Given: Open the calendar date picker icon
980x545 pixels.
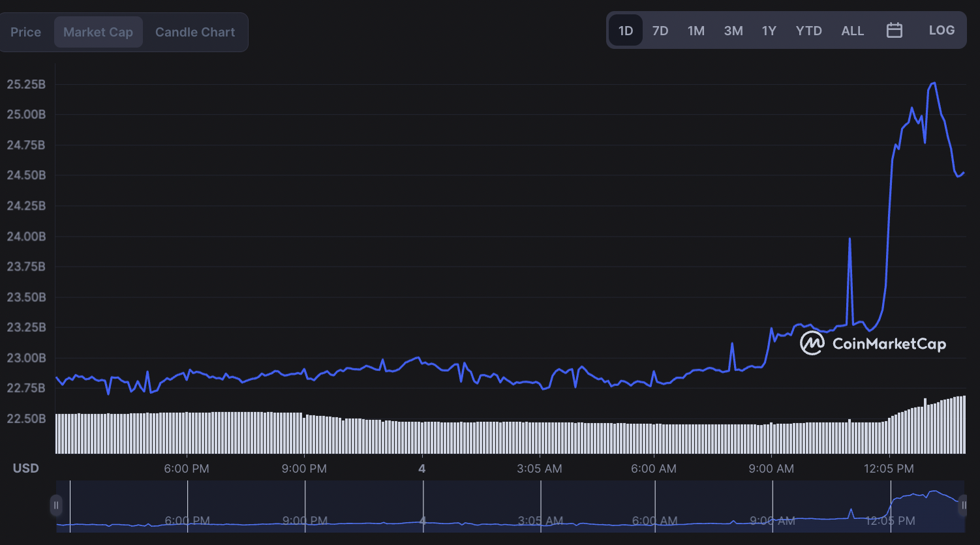Looking at the screenshot, I should click(895, 30).
